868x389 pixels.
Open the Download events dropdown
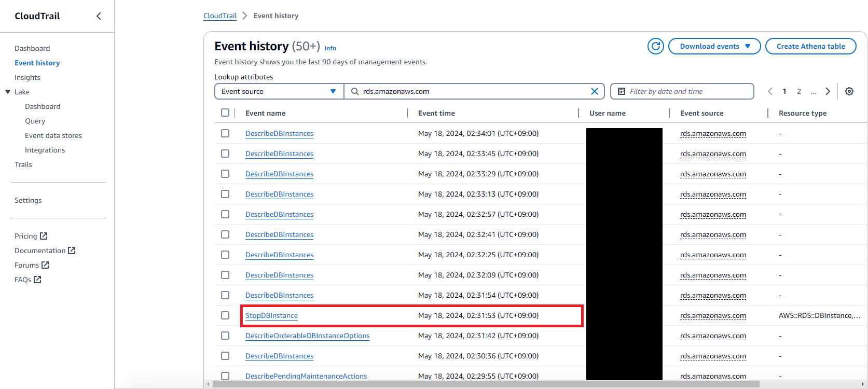pos(714,46)
